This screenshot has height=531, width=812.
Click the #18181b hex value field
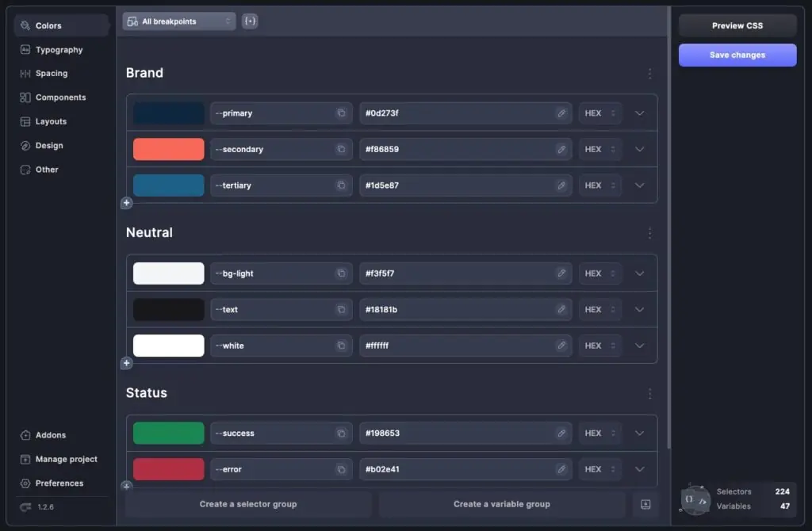tap(465, 310)
